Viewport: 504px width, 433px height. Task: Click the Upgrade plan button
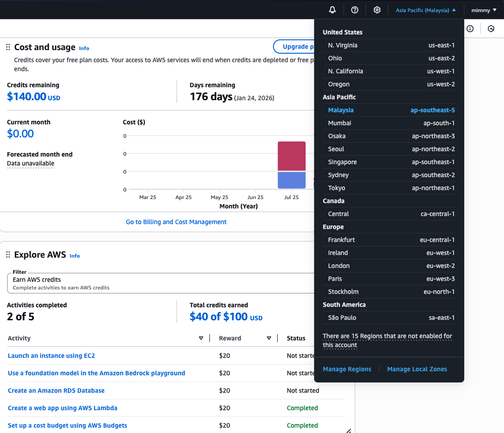point(294,47)
